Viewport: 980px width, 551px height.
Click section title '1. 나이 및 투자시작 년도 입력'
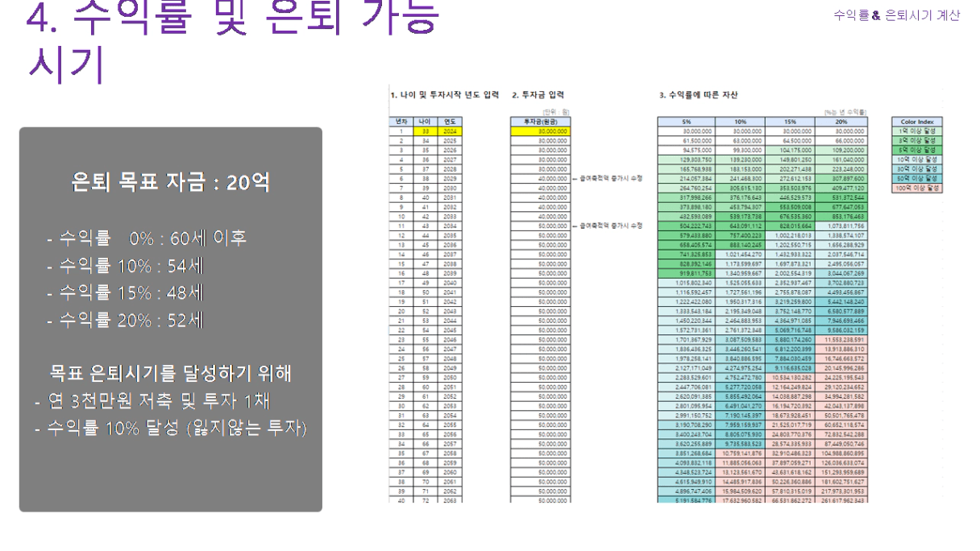[443, 95]
